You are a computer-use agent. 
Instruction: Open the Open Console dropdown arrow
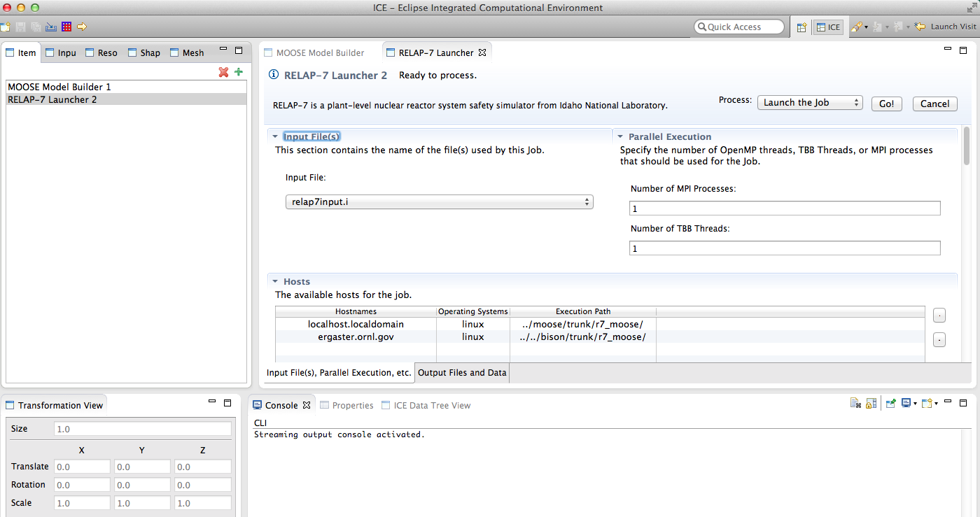coord(937,404)
